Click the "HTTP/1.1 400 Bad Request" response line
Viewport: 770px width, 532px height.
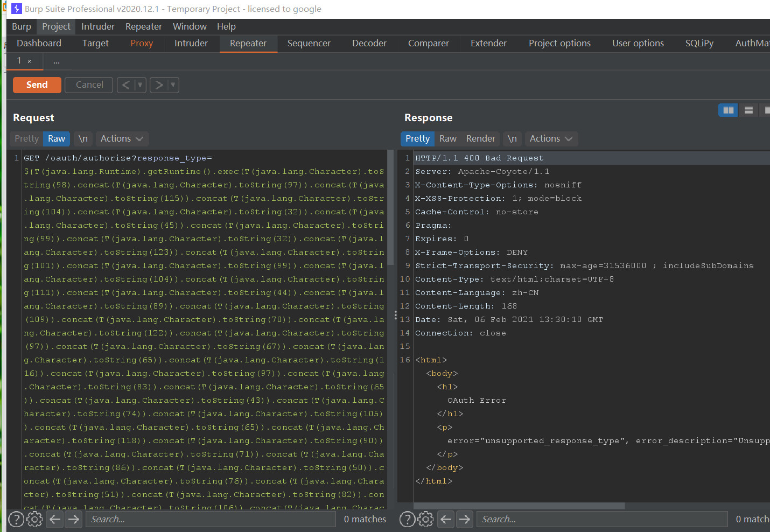click(479, 158)
